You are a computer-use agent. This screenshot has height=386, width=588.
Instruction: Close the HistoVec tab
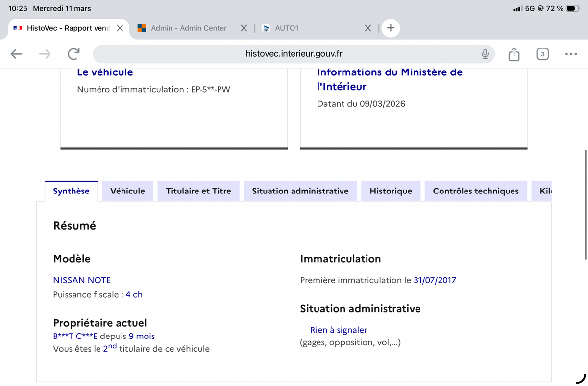click(120, 28)
